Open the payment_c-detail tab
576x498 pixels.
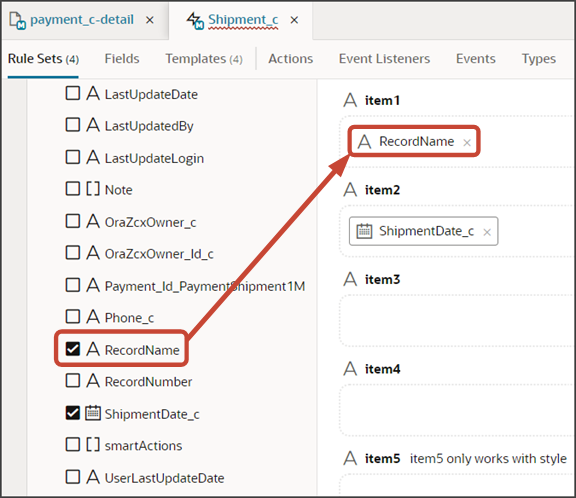click(x=82, y=20)
